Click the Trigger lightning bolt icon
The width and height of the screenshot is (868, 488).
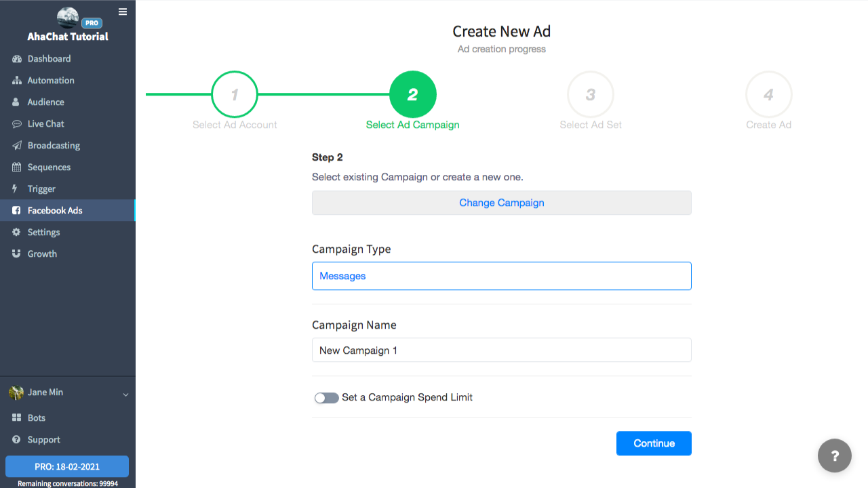(x=16, y=189)
